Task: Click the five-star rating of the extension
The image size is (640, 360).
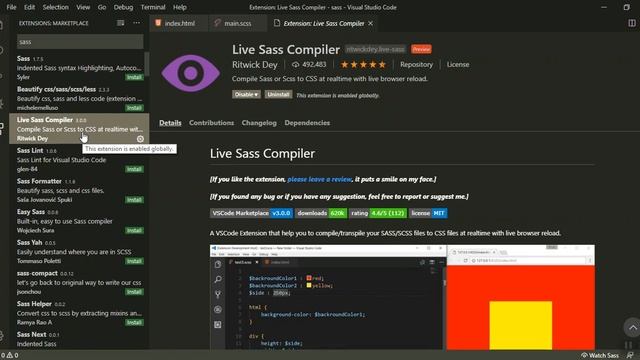Action: tap(363, 64)
